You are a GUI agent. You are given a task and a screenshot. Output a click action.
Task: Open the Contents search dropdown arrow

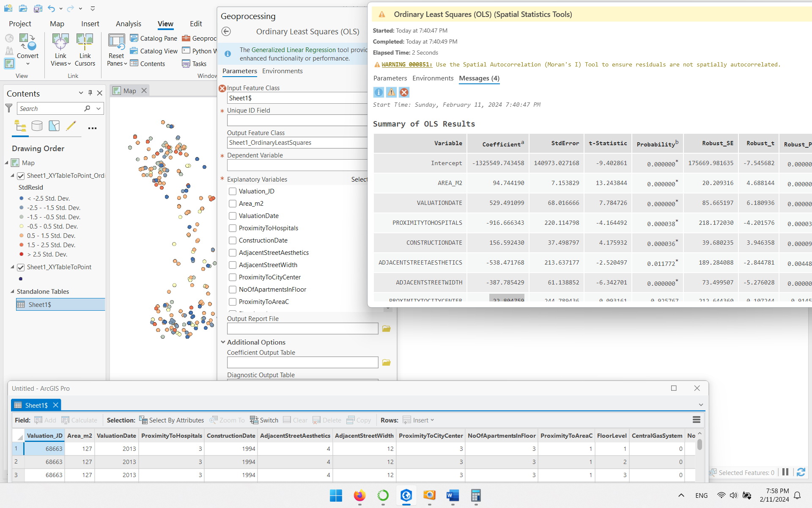pyautogui.click(x=99, y=108)
